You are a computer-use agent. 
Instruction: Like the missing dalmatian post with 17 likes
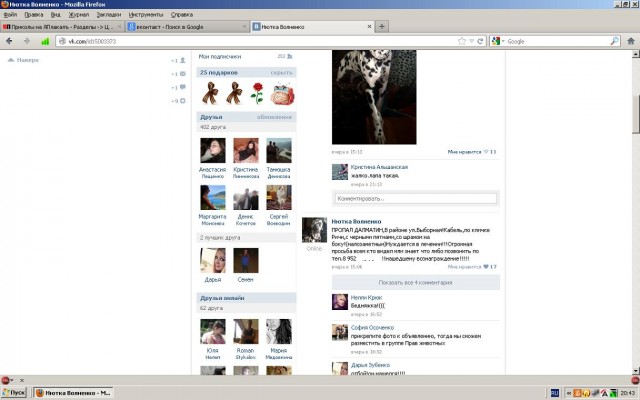[472, 267]
